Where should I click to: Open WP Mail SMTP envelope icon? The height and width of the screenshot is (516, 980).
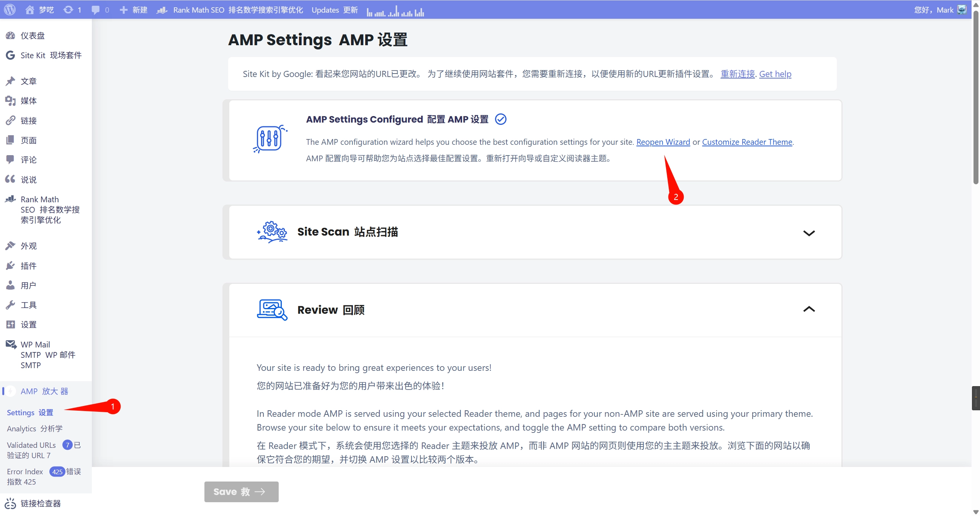11,344
